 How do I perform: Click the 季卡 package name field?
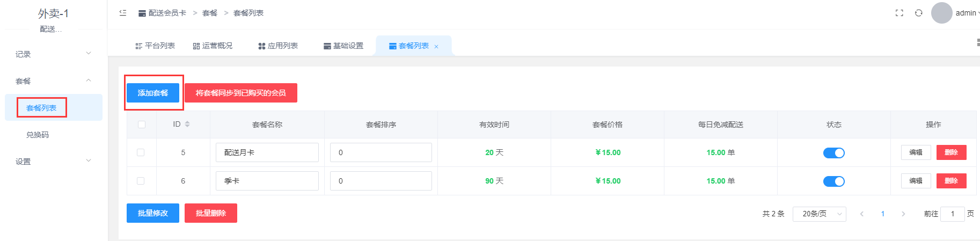coord(267,181)
